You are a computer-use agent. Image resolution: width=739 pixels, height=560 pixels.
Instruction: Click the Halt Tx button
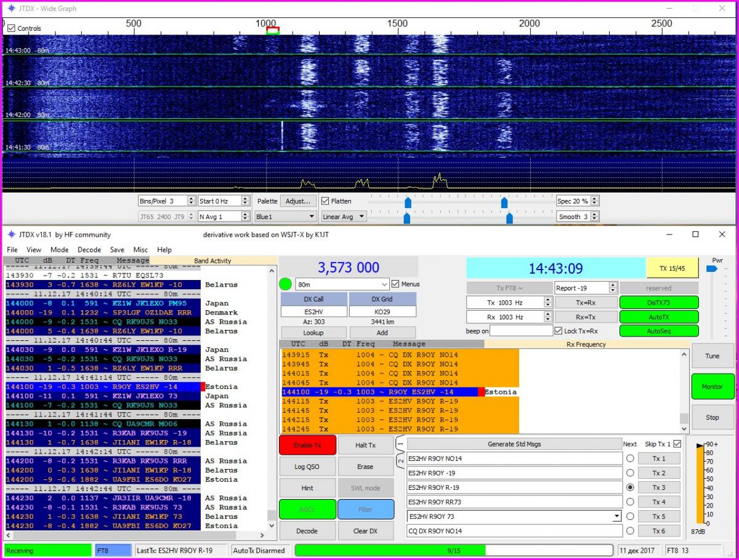(x=366, y=445)
